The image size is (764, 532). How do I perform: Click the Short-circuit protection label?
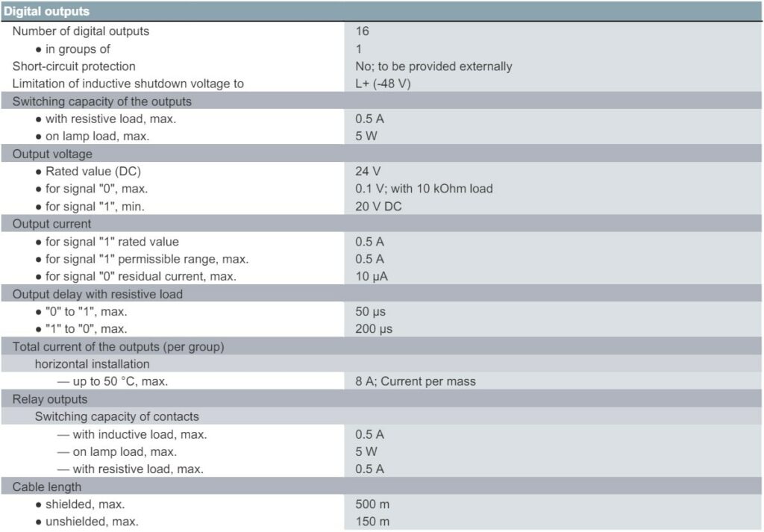pos(74,66)
